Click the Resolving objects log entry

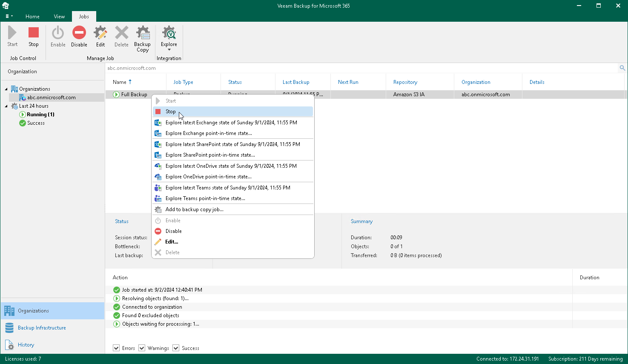(x=155, y=298)
